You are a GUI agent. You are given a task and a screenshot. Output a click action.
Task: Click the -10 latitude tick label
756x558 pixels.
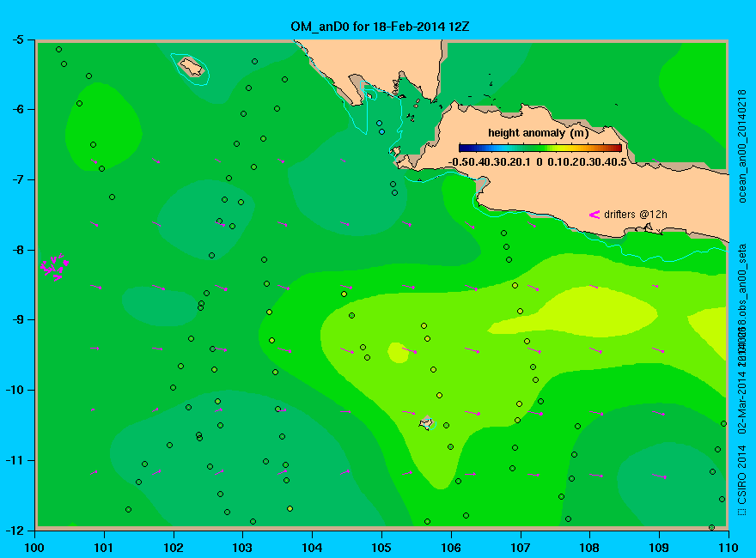pos(13,390)
